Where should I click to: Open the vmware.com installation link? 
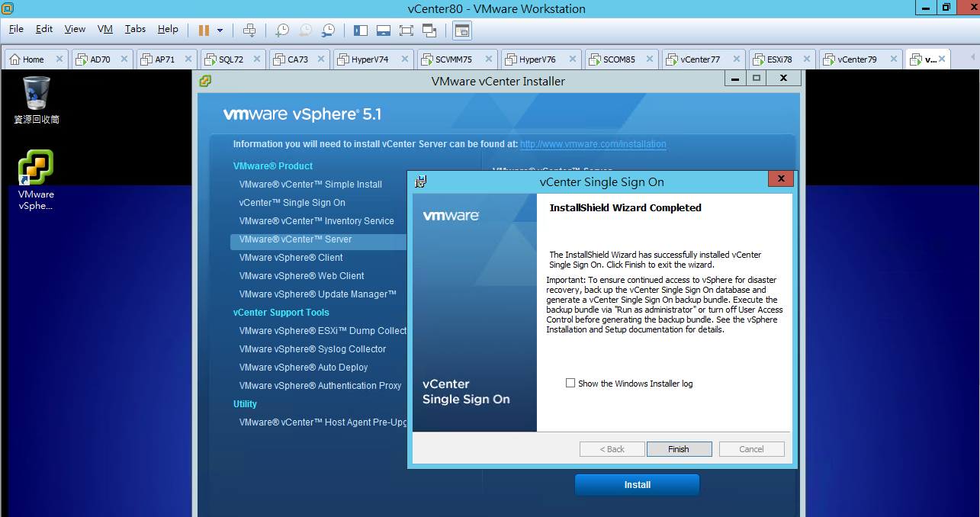tap(593, 144)
